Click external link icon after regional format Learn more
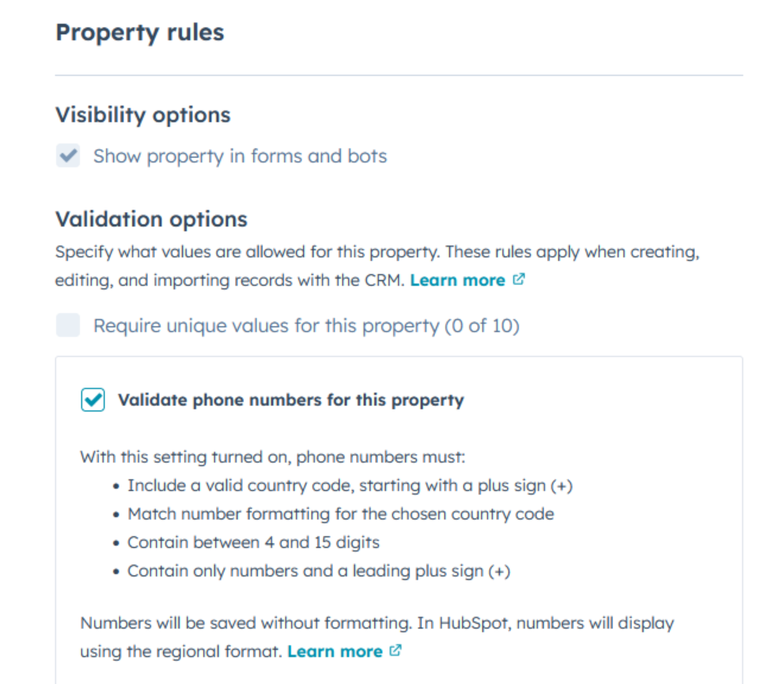Image resolution: width=784 pixels, height=684 pixels. [396, 652]
